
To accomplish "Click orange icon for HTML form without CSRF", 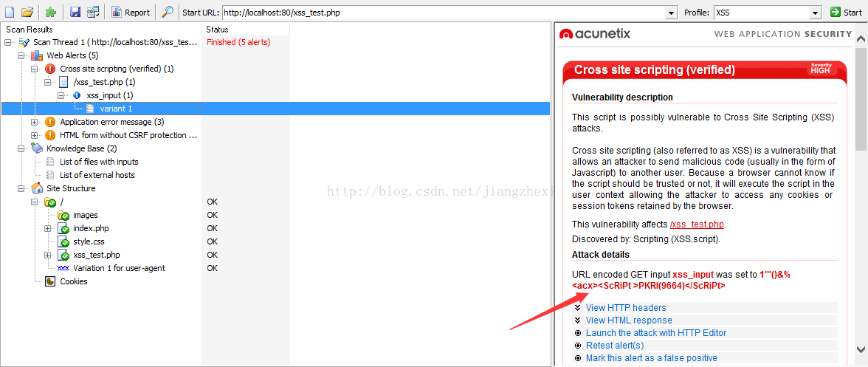I will pos(50,135).
